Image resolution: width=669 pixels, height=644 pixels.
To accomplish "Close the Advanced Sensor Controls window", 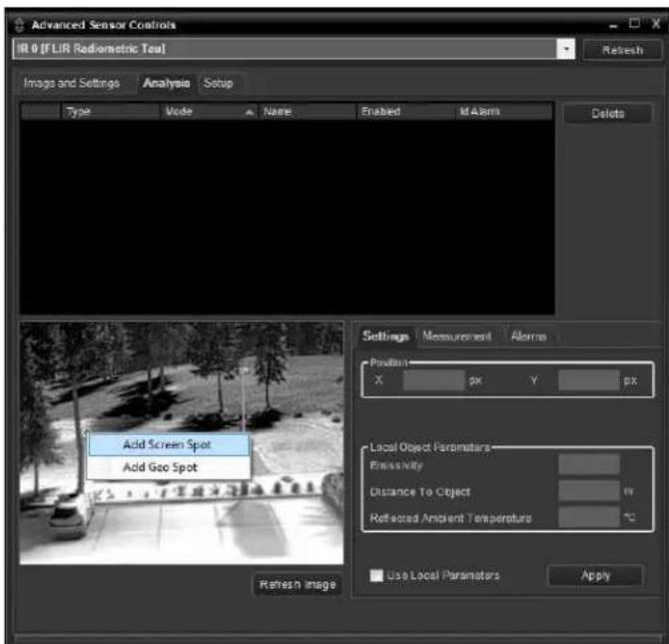I will tap(656, 24).
